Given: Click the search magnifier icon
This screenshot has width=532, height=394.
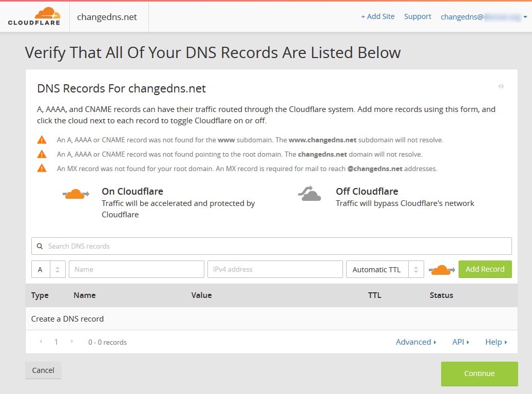Looking at the screenshot, I should (40, 246).
